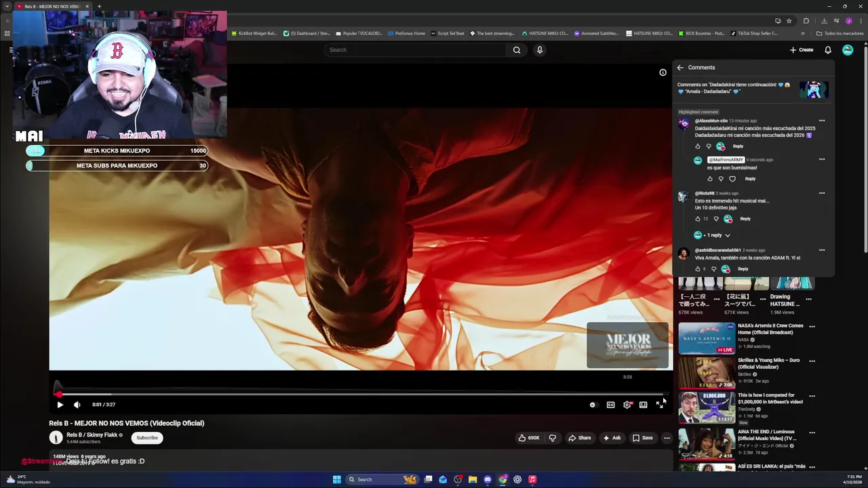Click the search magnifier button
The image size is (868, 488).
pyautogui.click(x=517, y=49)
